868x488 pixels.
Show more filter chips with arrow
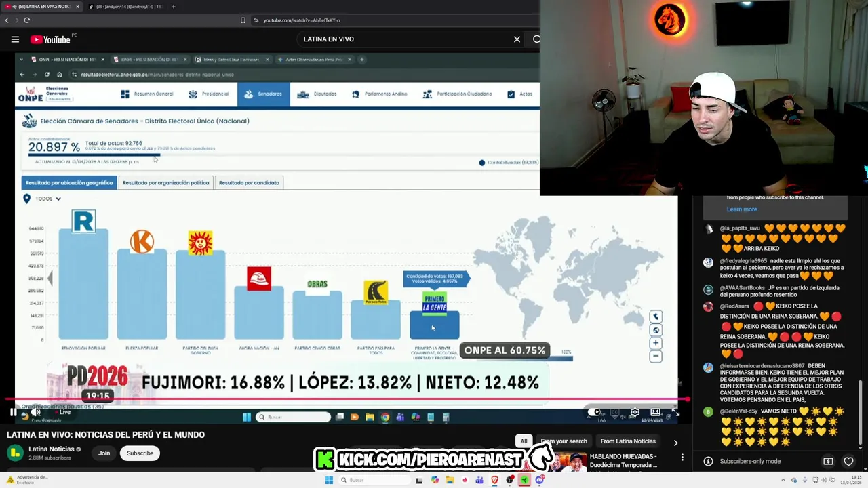tap(675, 442)
